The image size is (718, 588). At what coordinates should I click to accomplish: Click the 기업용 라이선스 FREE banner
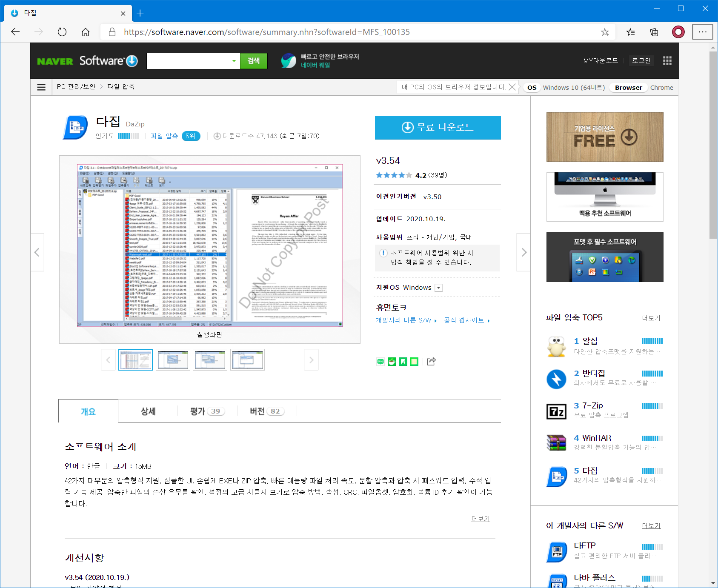click(605, 137)
